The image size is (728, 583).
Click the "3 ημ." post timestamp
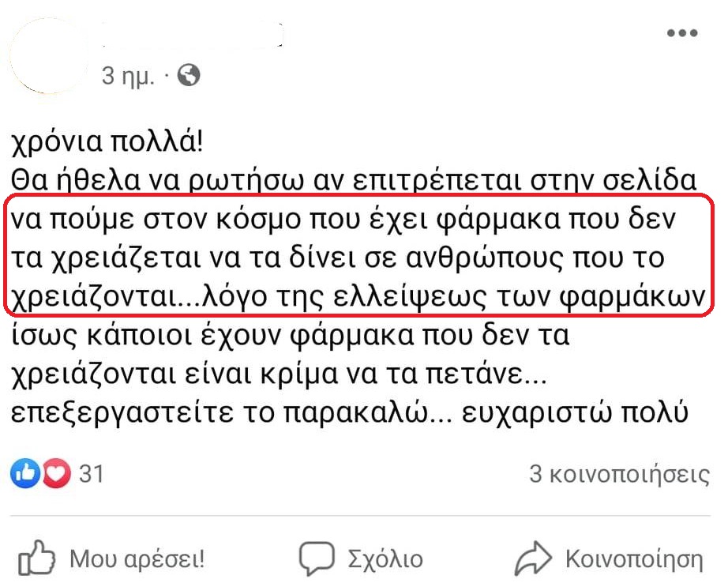coord(127,76)
